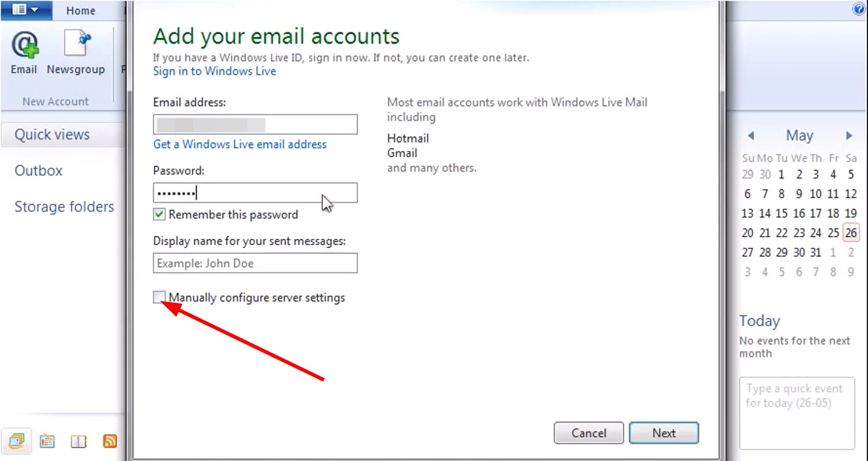The height and width of the screenshot is (461, 868).
Task: Click the Help question mark icon
Action: (x=858, y=9)
